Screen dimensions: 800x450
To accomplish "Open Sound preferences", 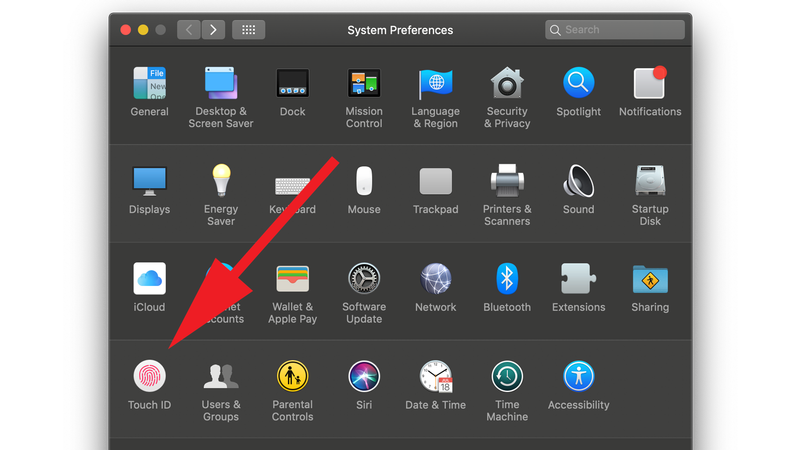I will pos(579,181).
